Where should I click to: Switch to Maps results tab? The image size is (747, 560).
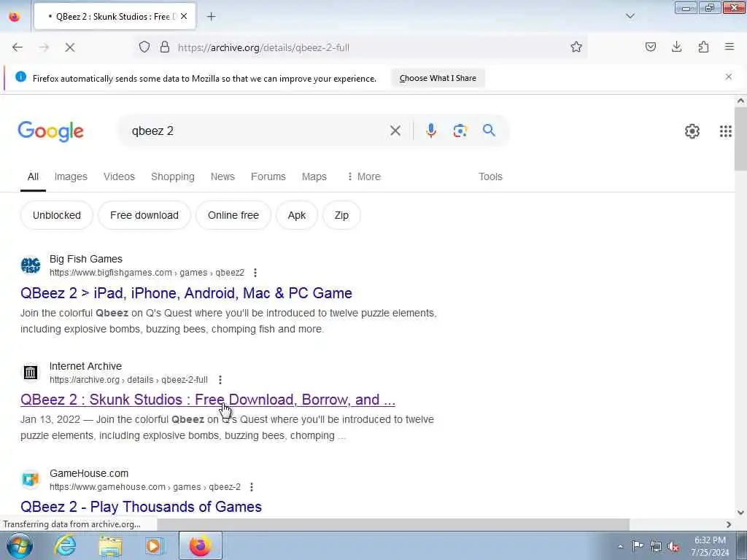(x=314, y=176)
